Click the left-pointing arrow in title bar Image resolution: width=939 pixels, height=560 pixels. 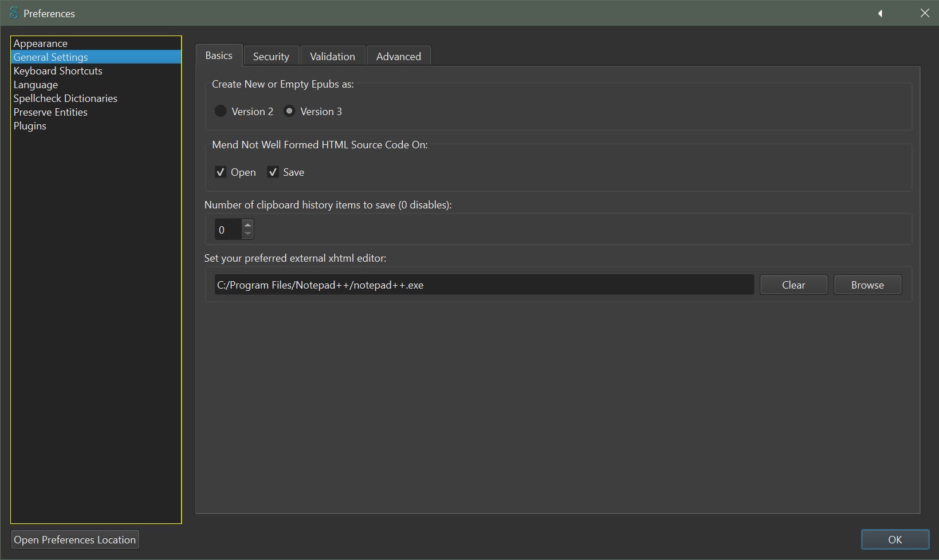(880, 13)
